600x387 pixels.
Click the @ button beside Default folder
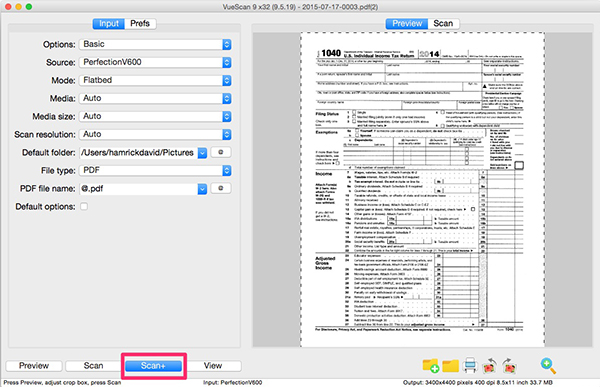pos(220,152)
